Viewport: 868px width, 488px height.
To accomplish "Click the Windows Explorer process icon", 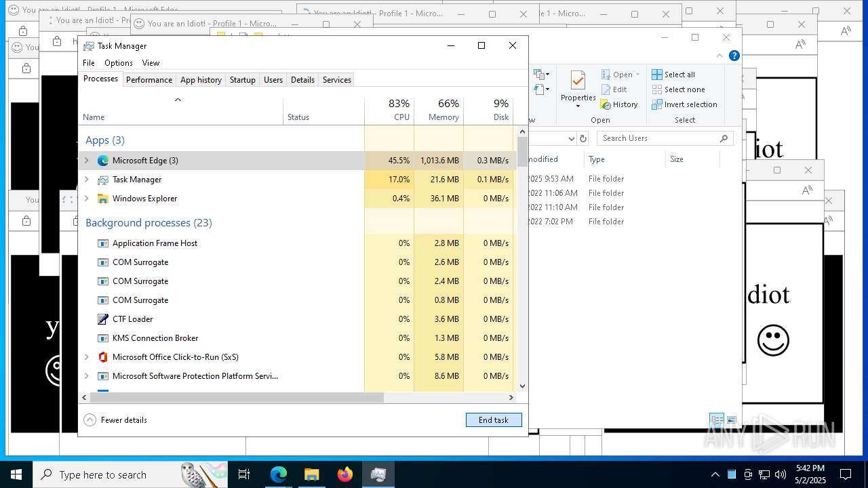I will point(103,199).
